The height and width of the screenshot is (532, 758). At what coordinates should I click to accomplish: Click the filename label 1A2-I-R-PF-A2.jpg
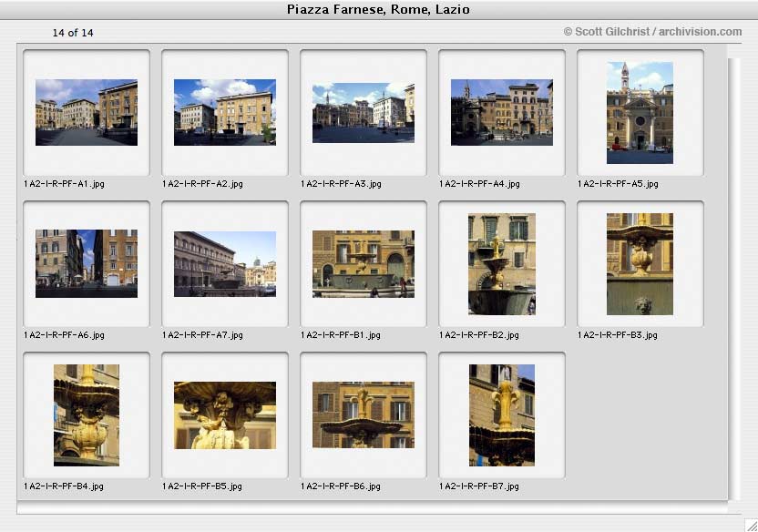[x=202, y=184]
